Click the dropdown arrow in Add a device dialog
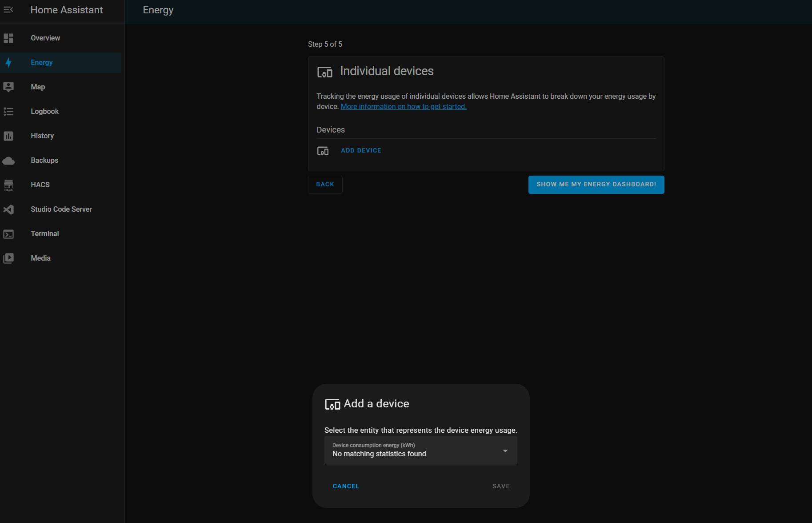This screenshot has width=812, height=523. point(505,451)
